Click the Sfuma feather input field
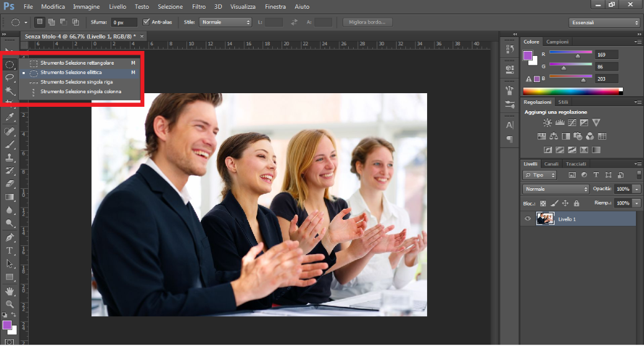The width and height of the screenshot is (644, 346). tap(124, 22)
